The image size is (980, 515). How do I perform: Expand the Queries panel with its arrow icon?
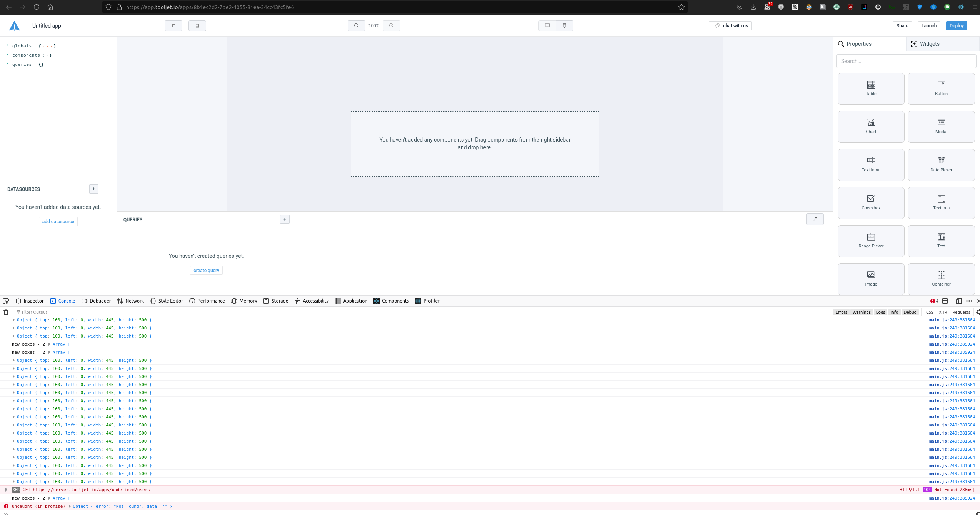815,219
